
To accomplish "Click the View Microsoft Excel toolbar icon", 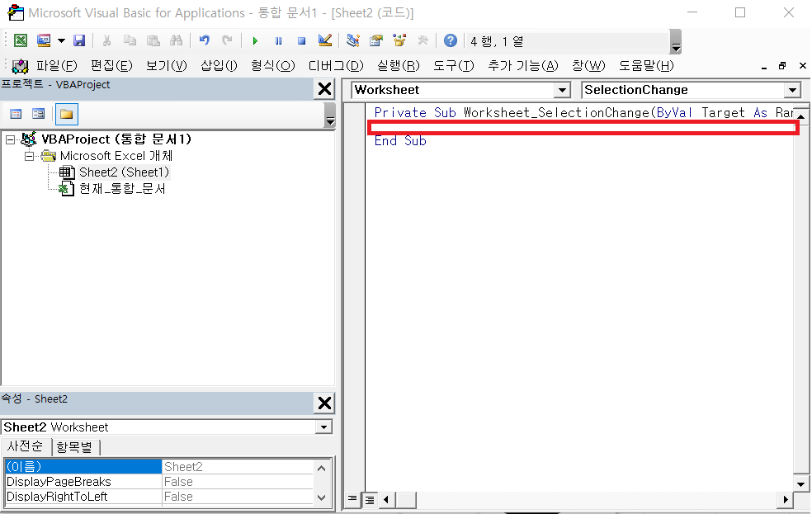I will click(x=20, y=40).
